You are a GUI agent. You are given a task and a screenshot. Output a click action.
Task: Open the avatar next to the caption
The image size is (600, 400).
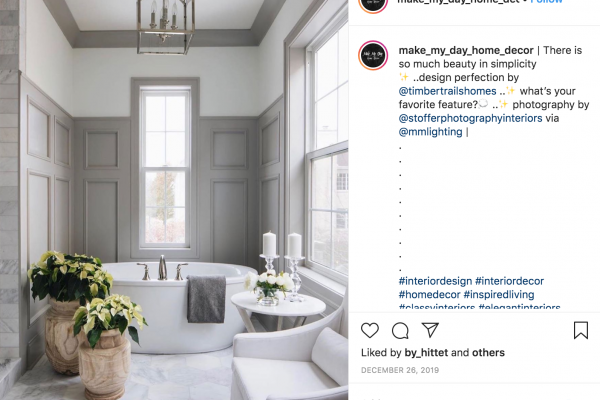pyautogui.click(x=373, y=55)
